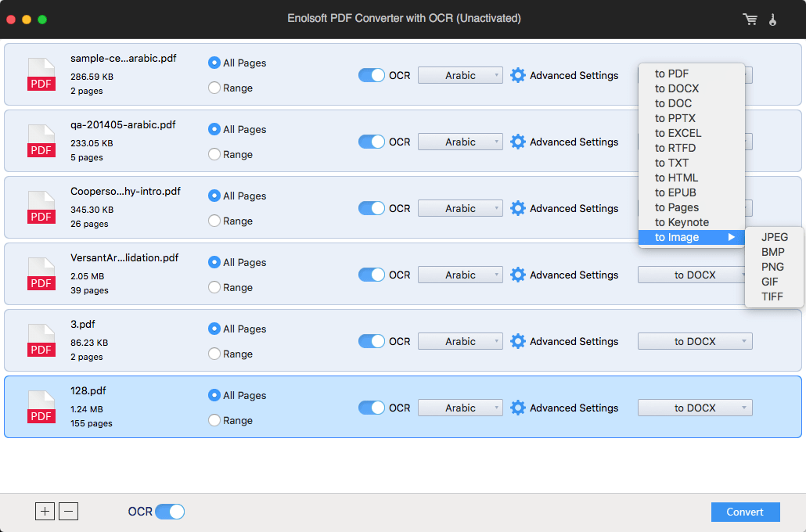Choose 'to EXCEL' from format menu

click(x=692, y=133)
